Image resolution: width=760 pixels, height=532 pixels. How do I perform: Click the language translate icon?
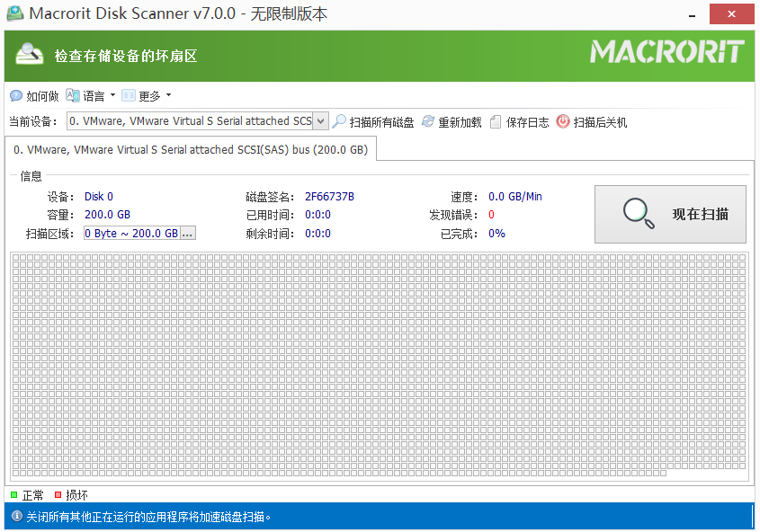coord(73,95)
